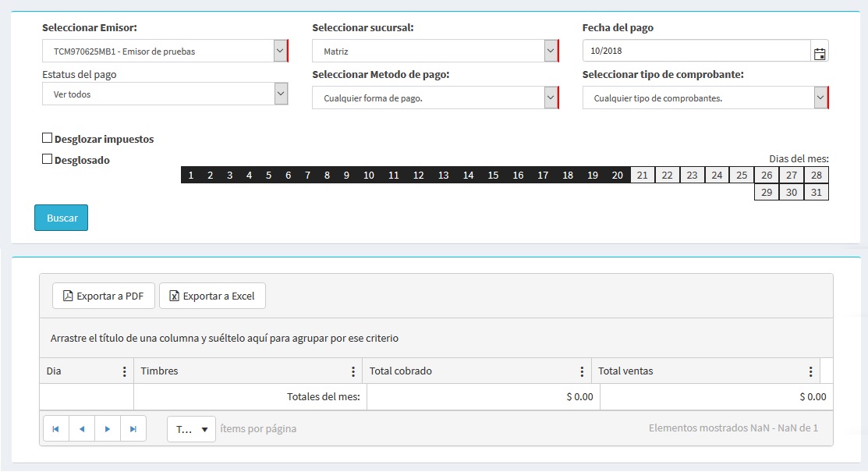The height and width of the screenshot is (472, 868).
Task: Click the Exportar a Excel button
Action: [x=213, y=296]
